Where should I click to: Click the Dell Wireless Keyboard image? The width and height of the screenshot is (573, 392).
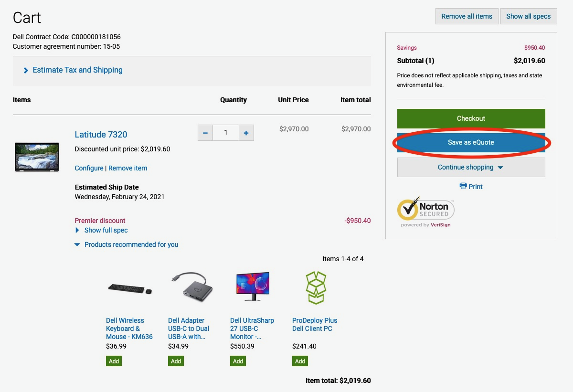point(130,289)
